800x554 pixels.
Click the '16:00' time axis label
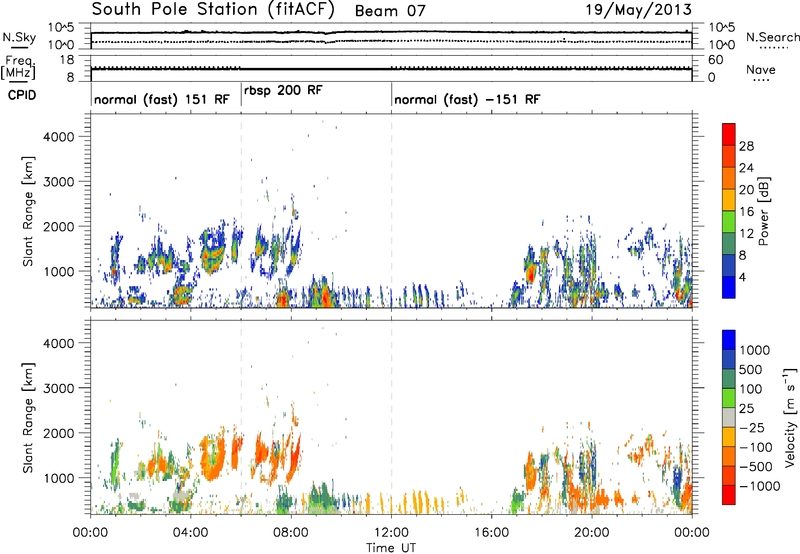pyautogui.click(x=491, y=533)
